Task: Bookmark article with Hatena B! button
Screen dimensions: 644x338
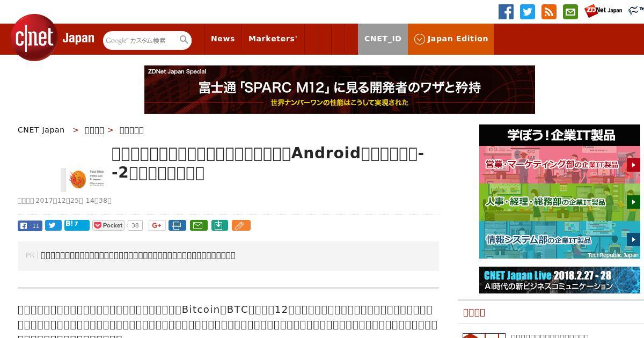Action: [77, 225]
